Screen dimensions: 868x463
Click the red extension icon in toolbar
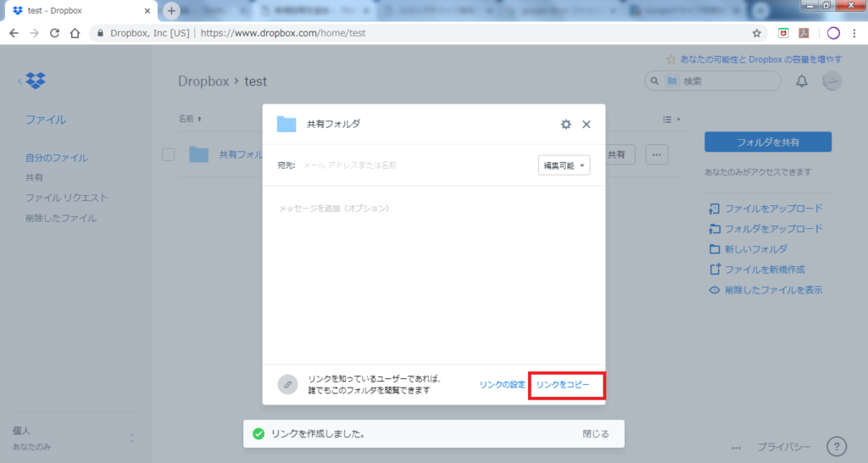pos(783,33)
